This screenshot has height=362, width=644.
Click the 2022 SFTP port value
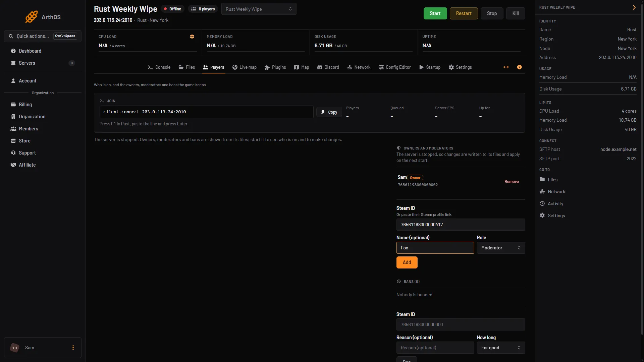pos(631,159)
